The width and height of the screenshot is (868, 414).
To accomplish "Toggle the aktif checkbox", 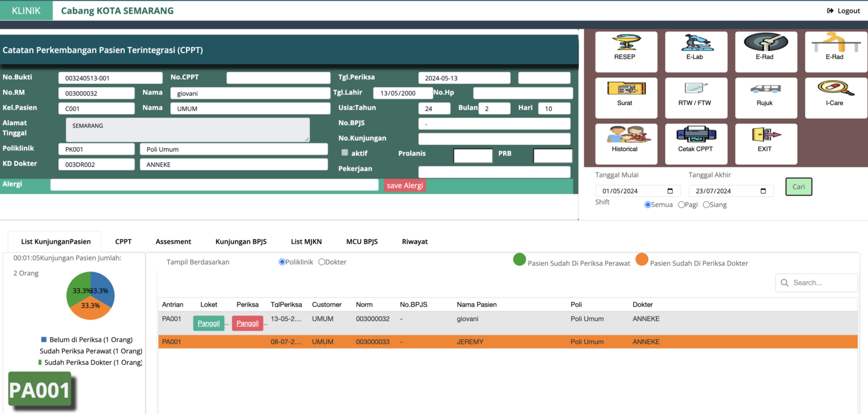I will [x=345, y=153].
